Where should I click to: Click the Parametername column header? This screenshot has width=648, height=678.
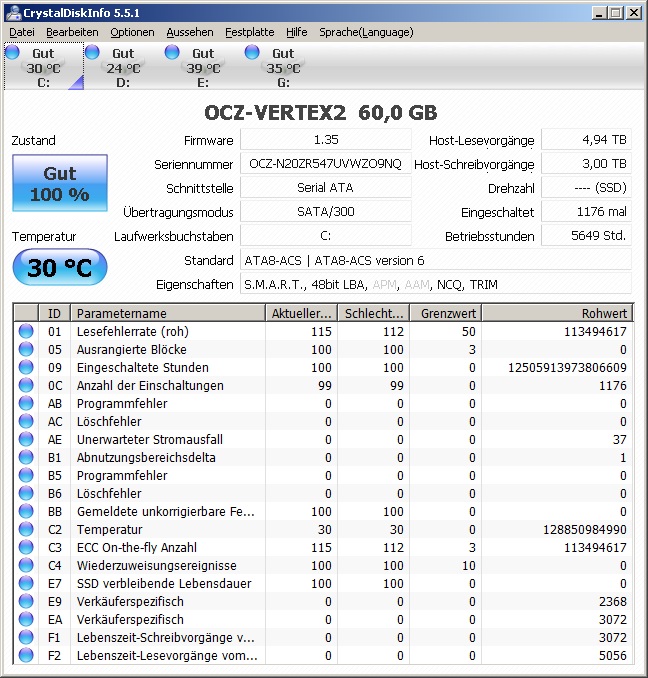pos(168,313)
